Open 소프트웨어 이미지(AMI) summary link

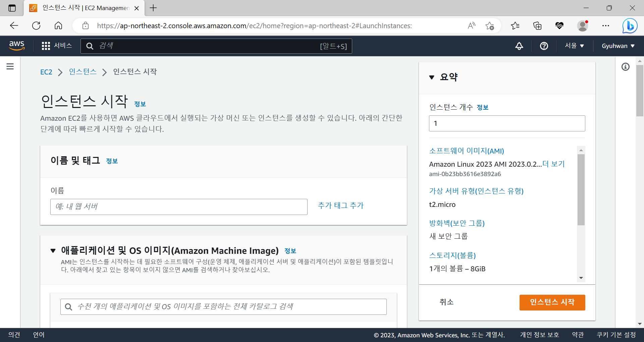coord(467,151)
